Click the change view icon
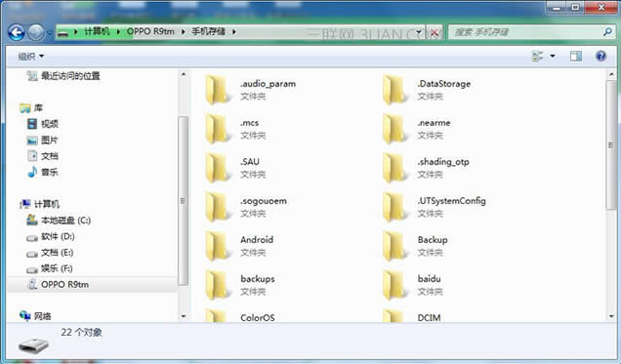 (x=537, y=57)
